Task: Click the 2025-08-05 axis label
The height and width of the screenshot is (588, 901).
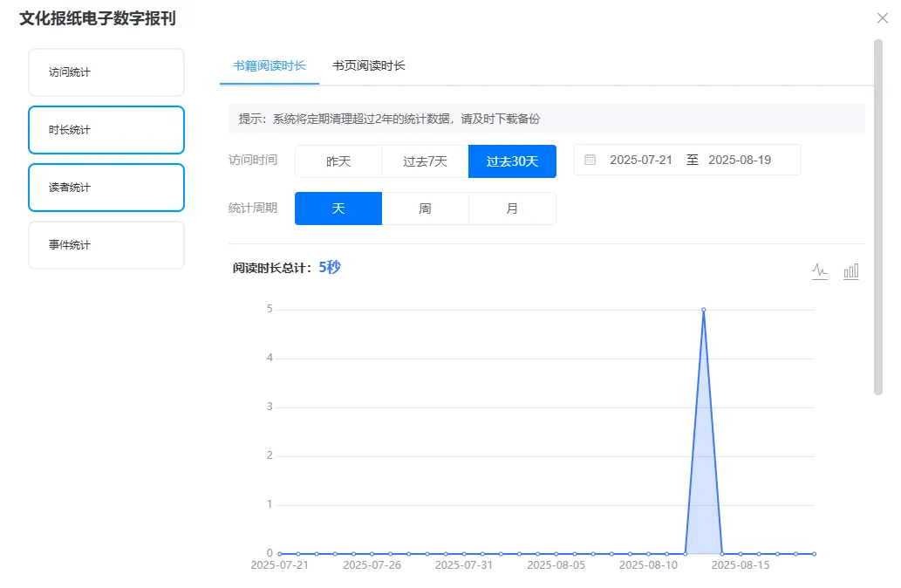Action: pyautogui.click(x=556, y=565)
